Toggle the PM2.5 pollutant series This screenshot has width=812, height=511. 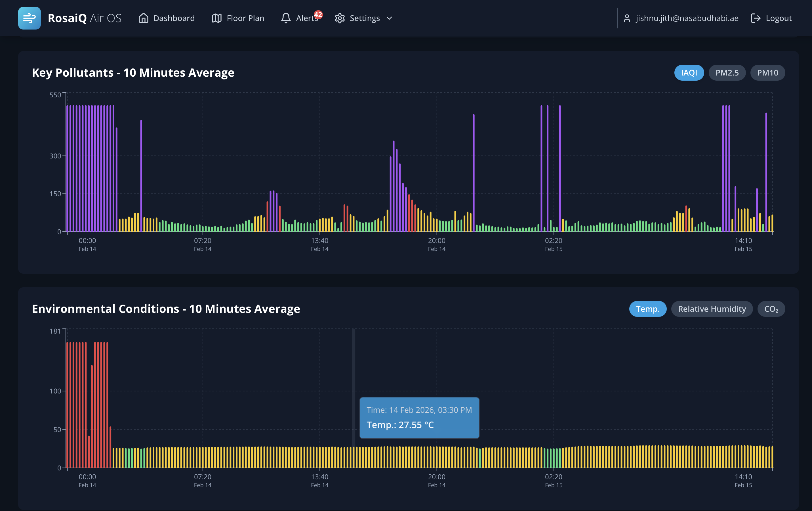727,72
